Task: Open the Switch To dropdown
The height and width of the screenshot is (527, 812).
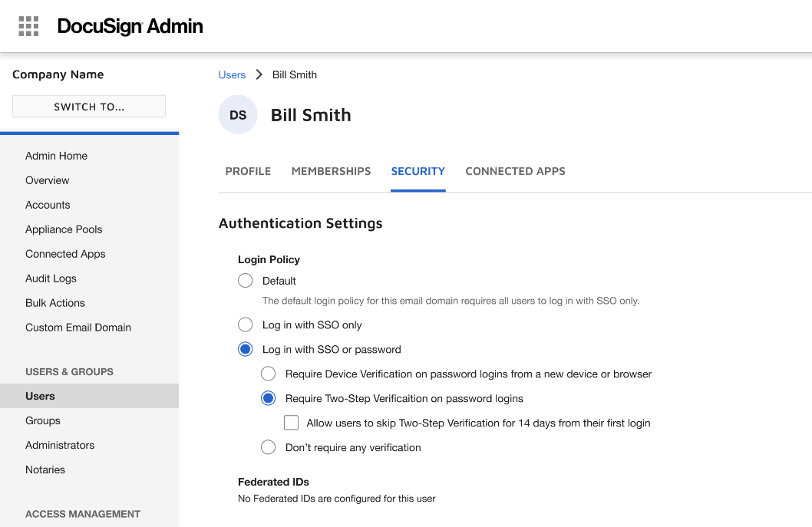Action: coord(89,107)
